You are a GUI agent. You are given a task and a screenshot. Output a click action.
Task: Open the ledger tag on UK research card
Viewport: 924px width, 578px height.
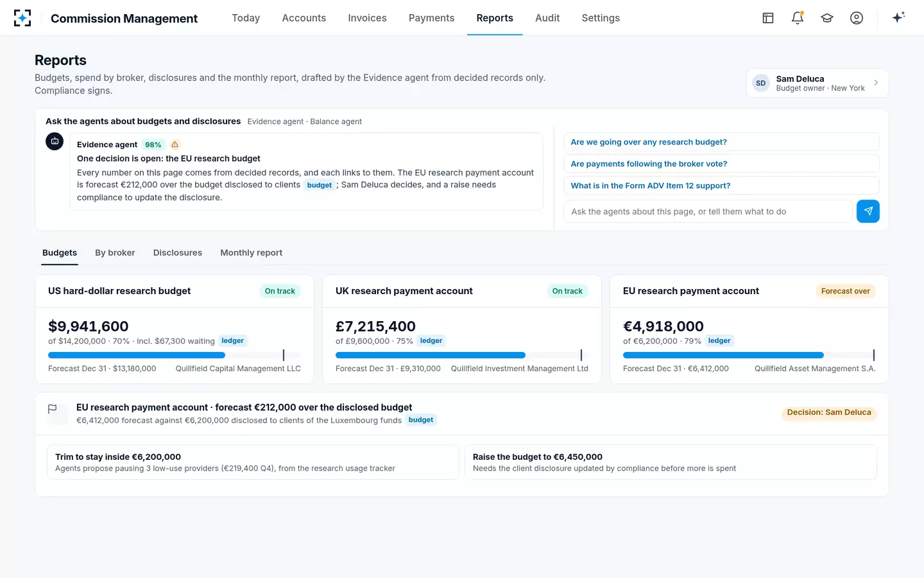click(x=431, y=341)
